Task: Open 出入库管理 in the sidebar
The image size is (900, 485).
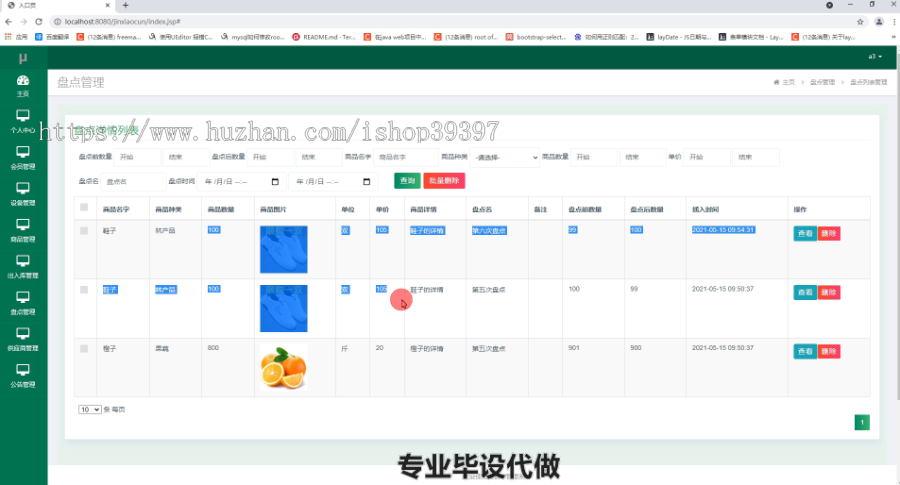Action: point(23,267)
